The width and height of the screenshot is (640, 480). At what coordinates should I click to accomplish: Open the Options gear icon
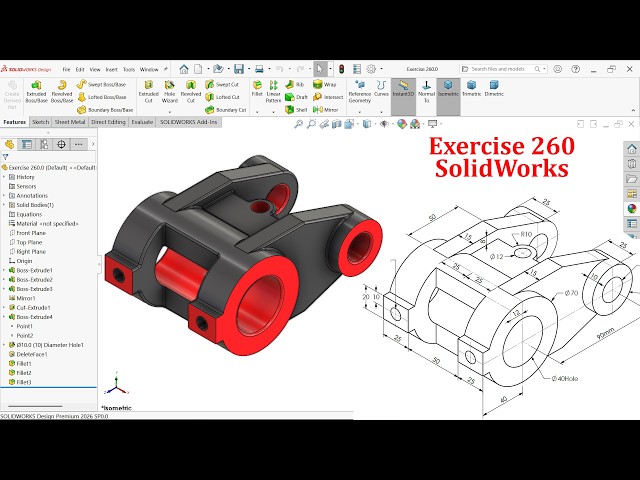click(371, 69)
